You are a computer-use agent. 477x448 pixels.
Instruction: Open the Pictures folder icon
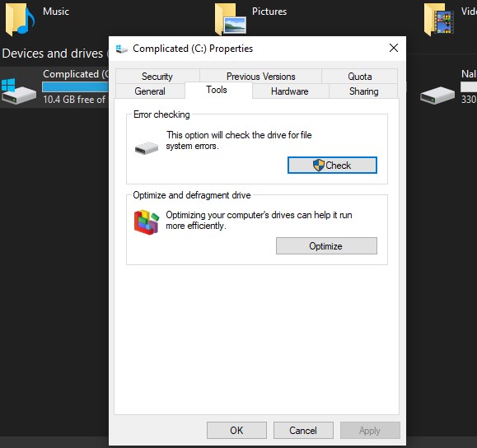pyautogui.click(x=231, y=20)
